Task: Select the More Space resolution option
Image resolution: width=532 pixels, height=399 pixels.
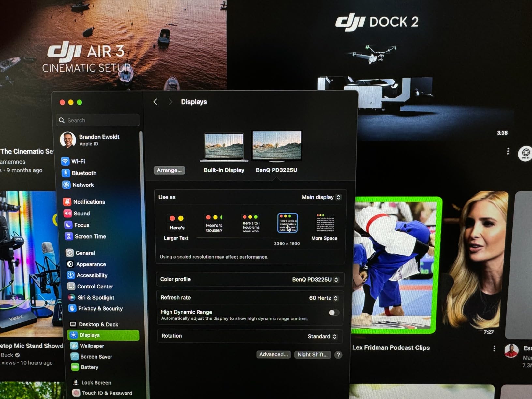Action: click(x=324, y=223)
